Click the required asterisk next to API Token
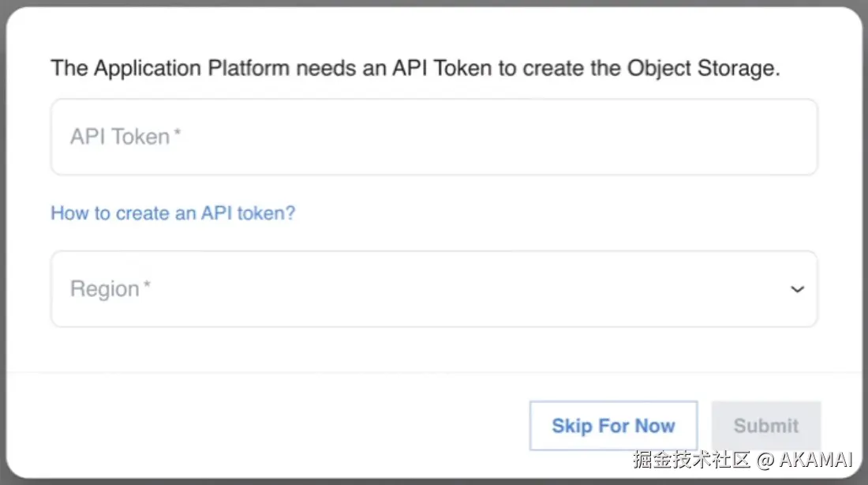Viewport: 868px width, 485px height. tap(178, 133)
